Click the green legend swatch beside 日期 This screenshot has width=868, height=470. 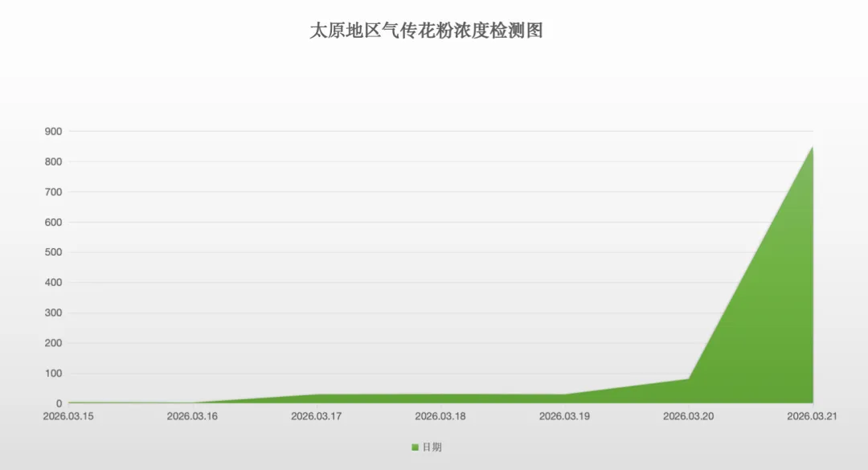pos(416,448)
